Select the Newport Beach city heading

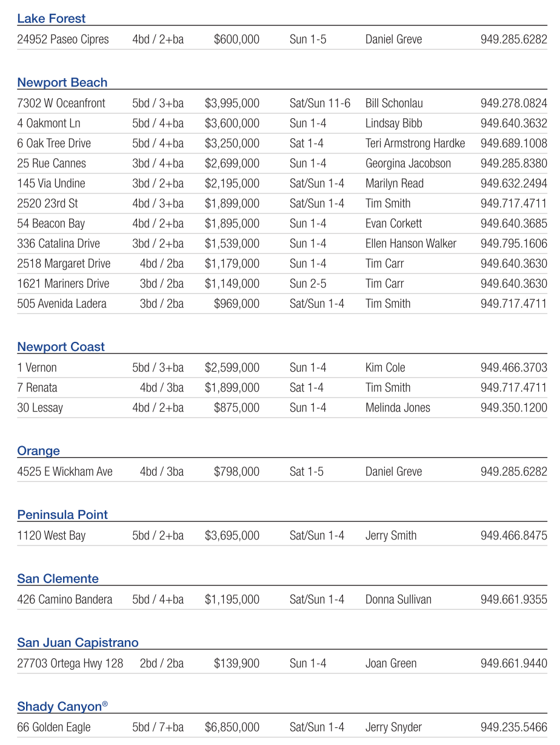click(62, 82)
